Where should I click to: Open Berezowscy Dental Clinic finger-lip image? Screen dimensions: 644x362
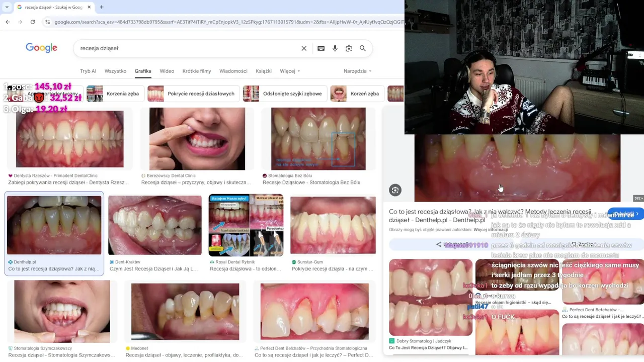point(197,139)
